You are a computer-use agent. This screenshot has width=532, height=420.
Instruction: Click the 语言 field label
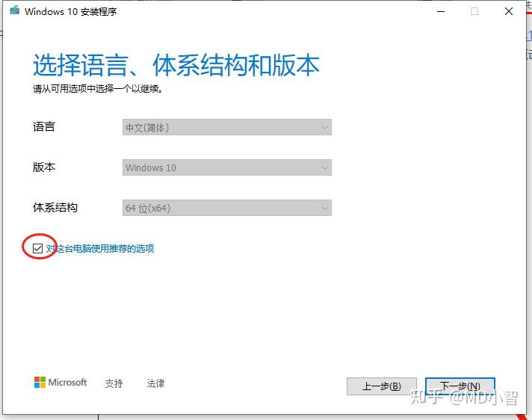44,126
